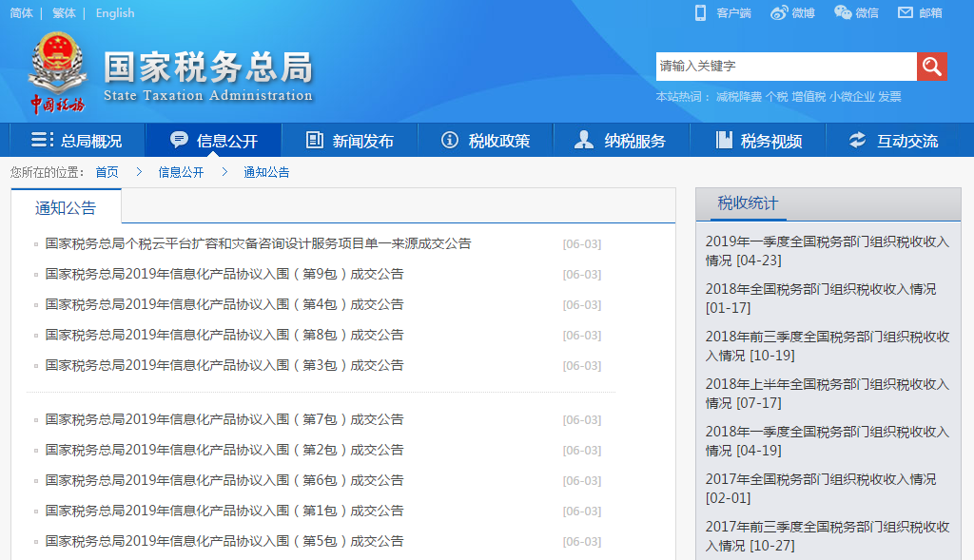
Task: Click the keyword search input field
Action: 786,67
